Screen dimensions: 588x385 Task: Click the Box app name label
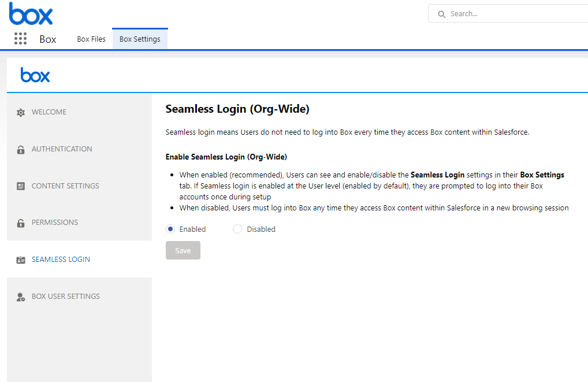pos(47,39)
